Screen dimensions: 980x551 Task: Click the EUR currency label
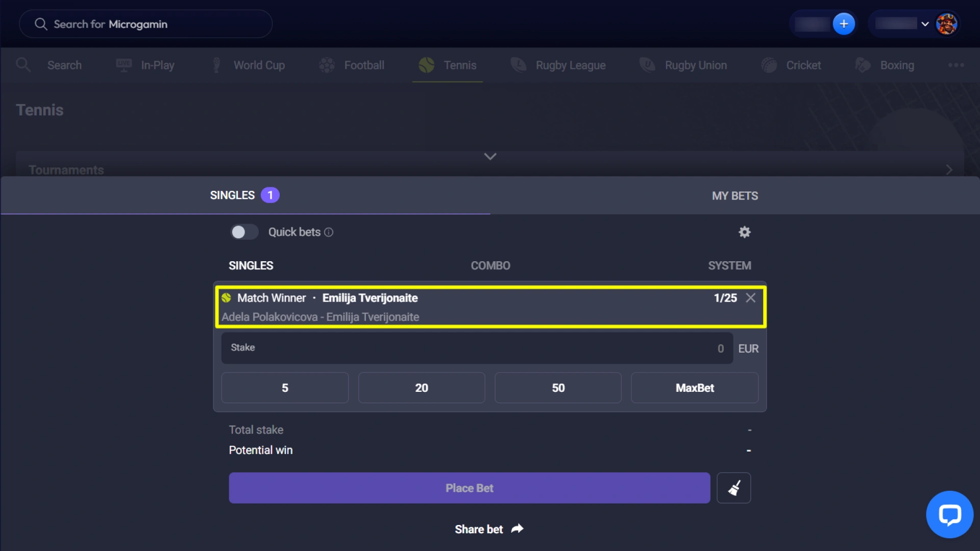pyautogui.click(x=748, y=349)
